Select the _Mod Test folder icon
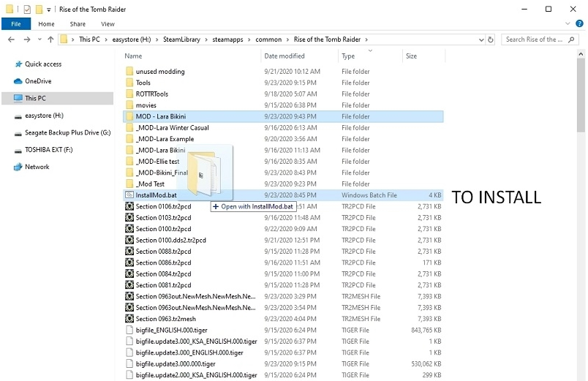Image resolution: width=588 pixels, height=381 pixels. tap(129, 184)
